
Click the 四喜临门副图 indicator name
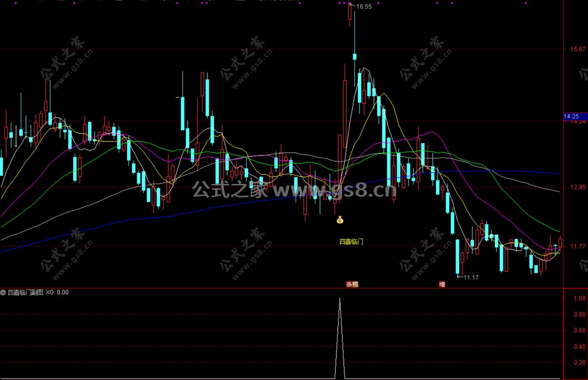(x=26, y=293)
